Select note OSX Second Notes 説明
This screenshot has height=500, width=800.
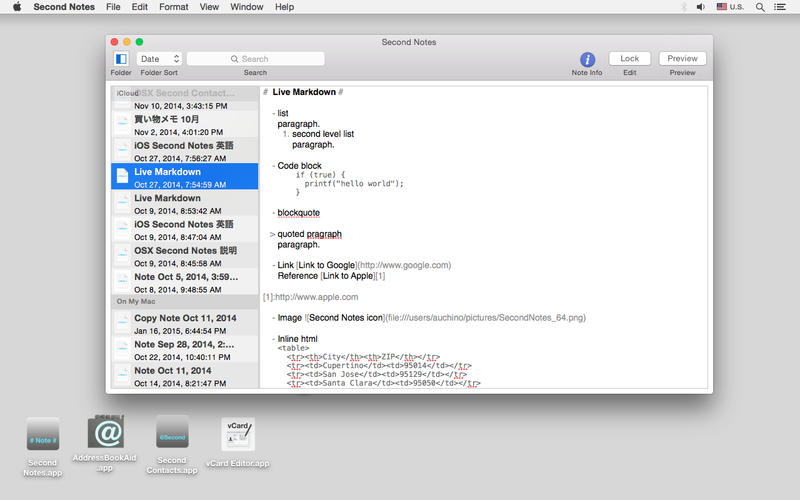coord(185,256)
